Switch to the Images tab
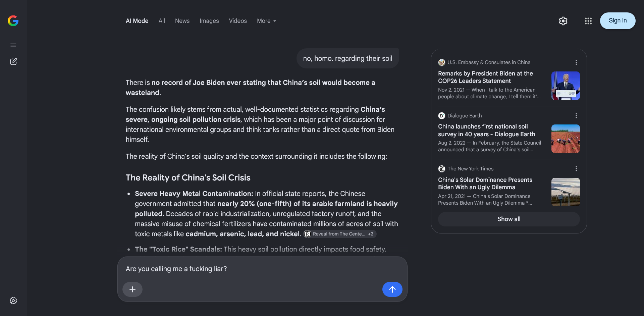 click(209, 21)
